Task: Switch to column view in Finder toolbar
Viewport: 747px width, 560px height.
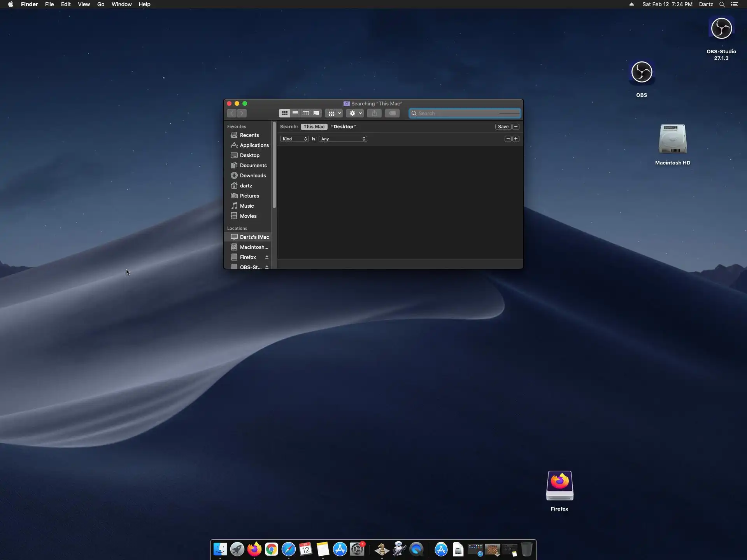Action: coord(306,113)
